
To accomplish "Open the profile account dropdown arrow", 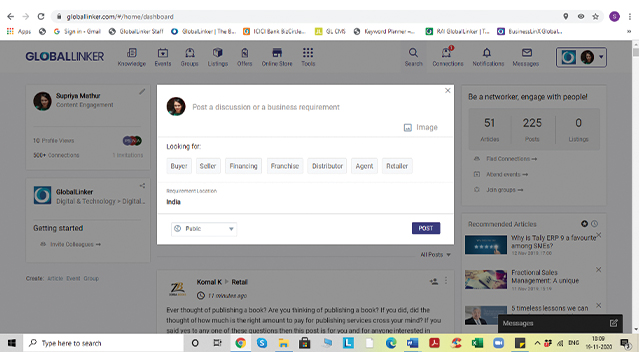I will pos(601,57).
